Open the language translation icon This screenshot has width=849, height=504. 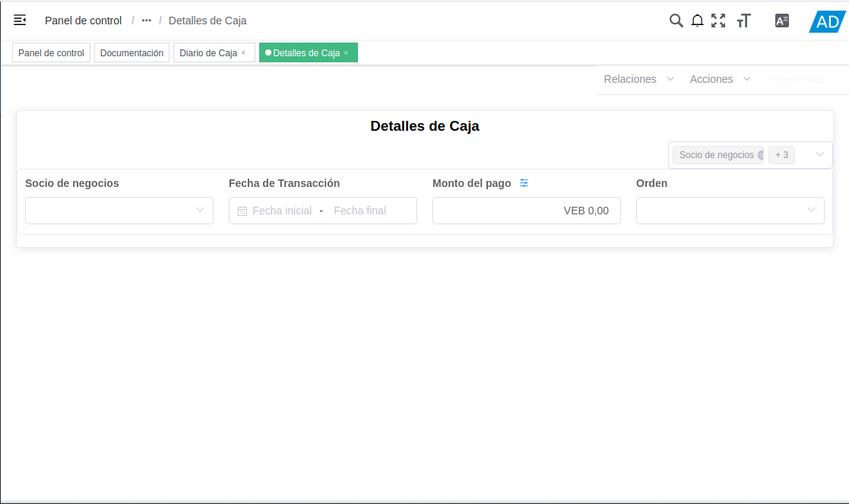click(781, 21)
